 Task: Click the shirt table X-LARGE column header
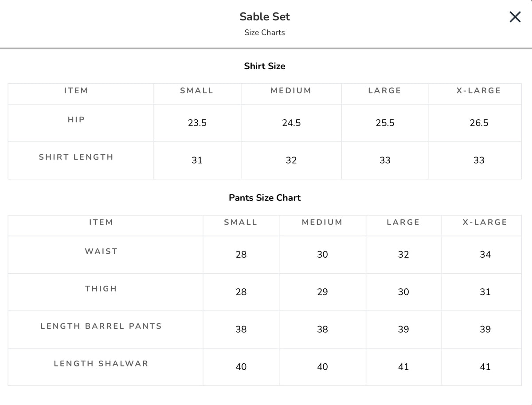pos(479,90)
